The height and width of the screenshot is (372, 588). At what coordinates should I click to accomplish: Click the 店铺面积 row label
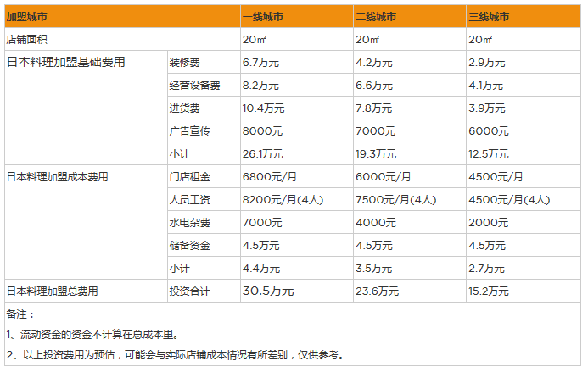point(27,40)
